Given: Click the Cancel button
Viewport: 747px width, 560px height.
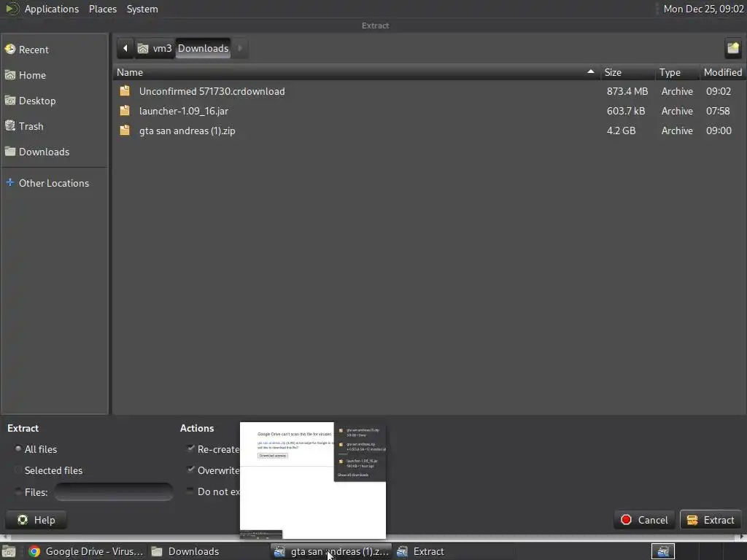Looking at the screenshot, I should 644,520.
